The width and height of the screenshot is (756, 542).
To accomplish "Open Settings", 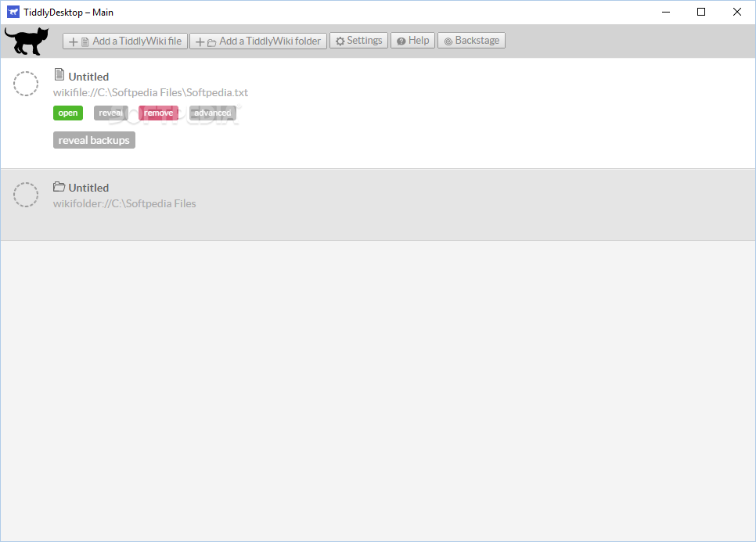I will [358, 41].
